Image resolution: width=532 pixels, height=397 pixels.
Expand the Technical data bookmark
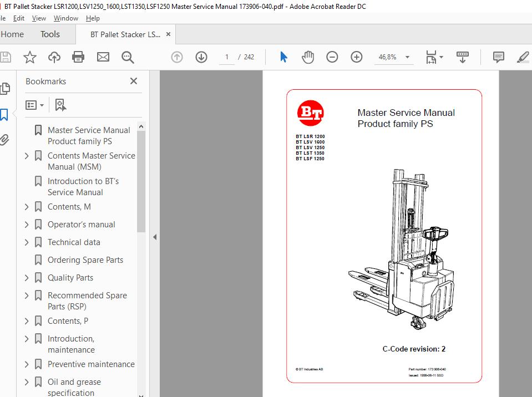click(27, 242)
